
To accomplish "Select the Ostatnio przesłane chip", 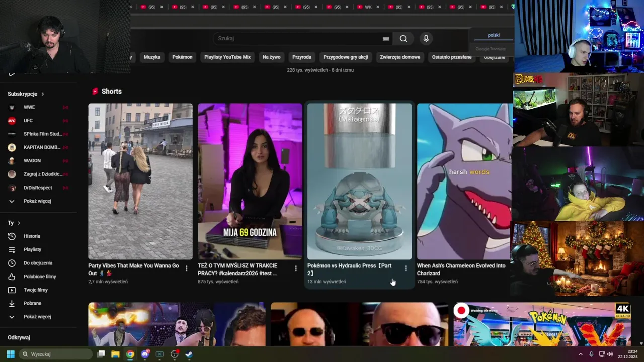I will pos(452,57).
